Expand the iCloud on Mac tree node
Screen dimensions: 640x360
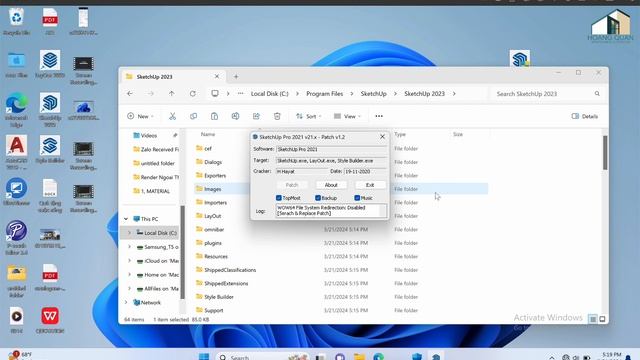click(x=129, y=261)
